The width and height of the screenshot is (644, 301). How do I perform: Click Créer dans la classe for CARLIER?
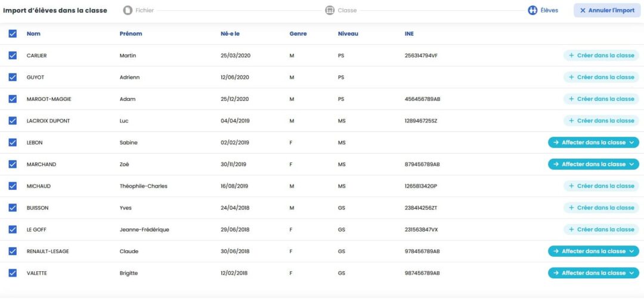tap(601, 56)
